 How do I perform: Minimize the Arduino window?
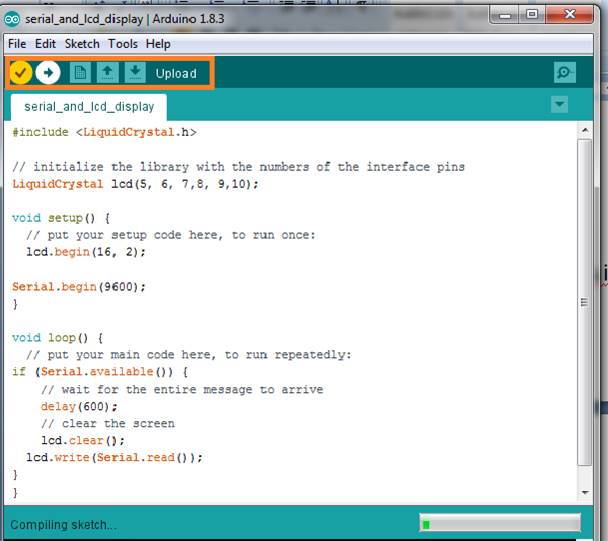pyautogui.click(x=504, y=15)
